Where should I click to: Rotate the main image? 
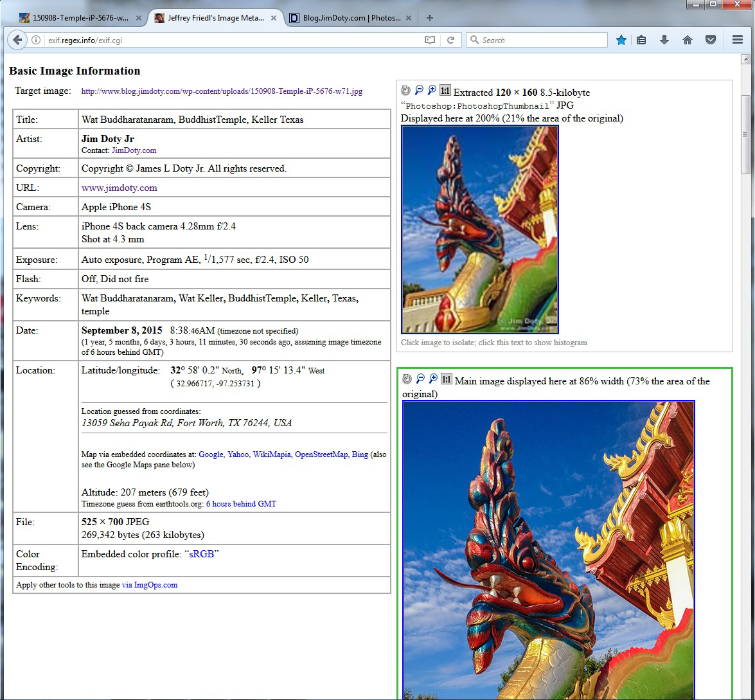[407, 379]
